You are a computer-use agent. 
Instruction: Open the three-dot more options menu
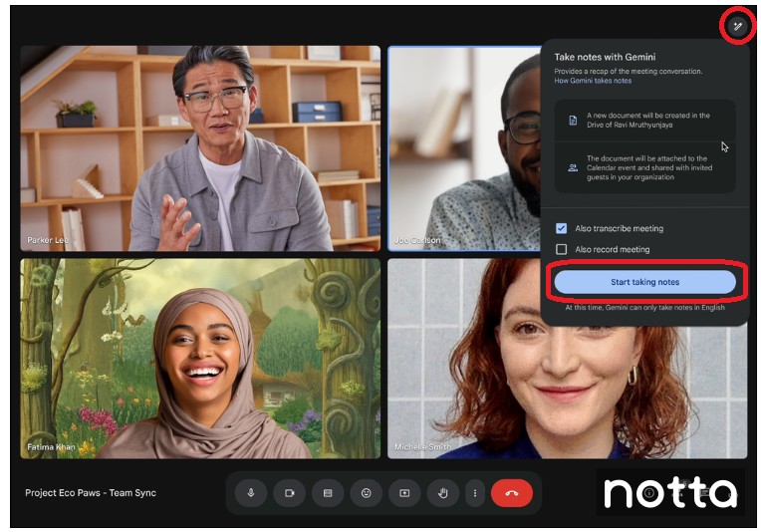pos(475,492)
